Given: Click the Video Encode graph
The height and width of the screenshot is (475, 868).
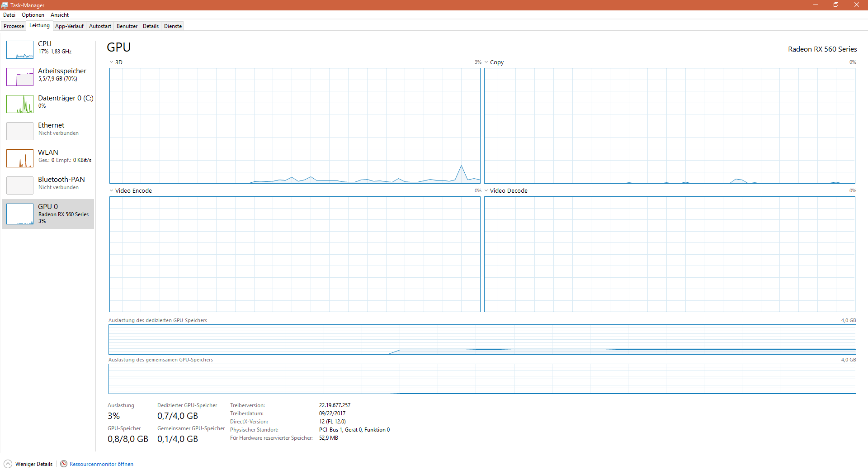Looking at the screenshot, I should [295, 254].
